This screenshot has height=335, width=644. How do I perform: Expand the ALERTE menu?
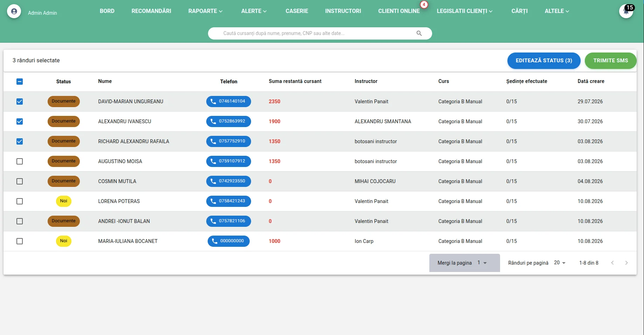coord(254,11)
